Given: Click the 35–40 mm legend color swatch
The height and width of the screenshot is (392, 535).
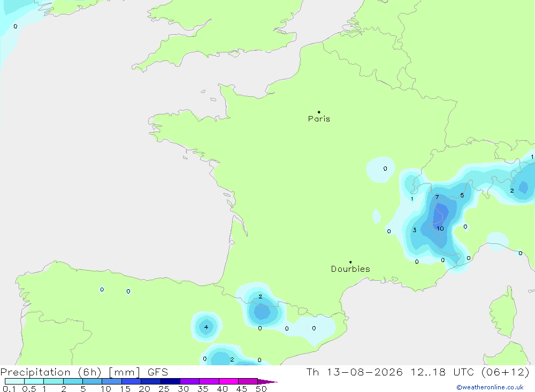Looking at the screenshot, I should click(209, 381).
